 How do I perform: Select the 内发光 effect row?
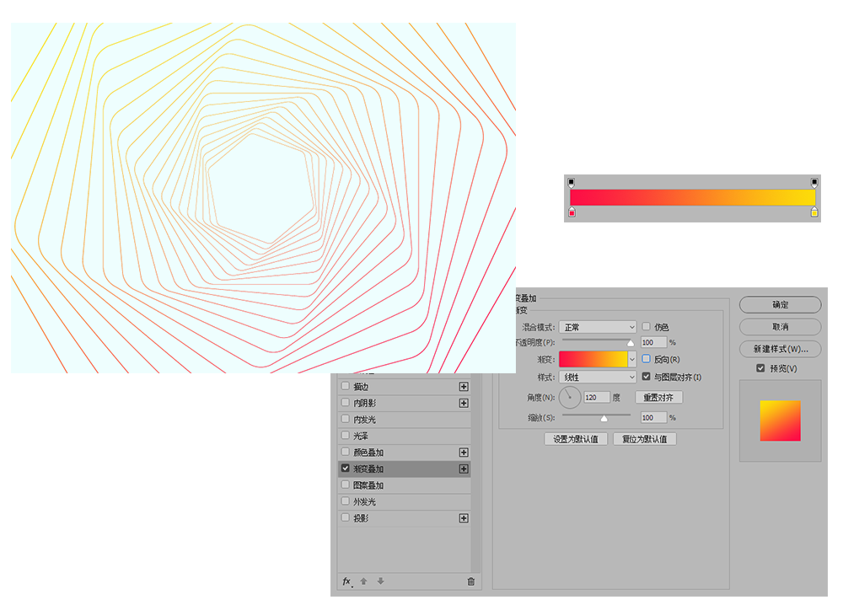click(x=405, y=420)
